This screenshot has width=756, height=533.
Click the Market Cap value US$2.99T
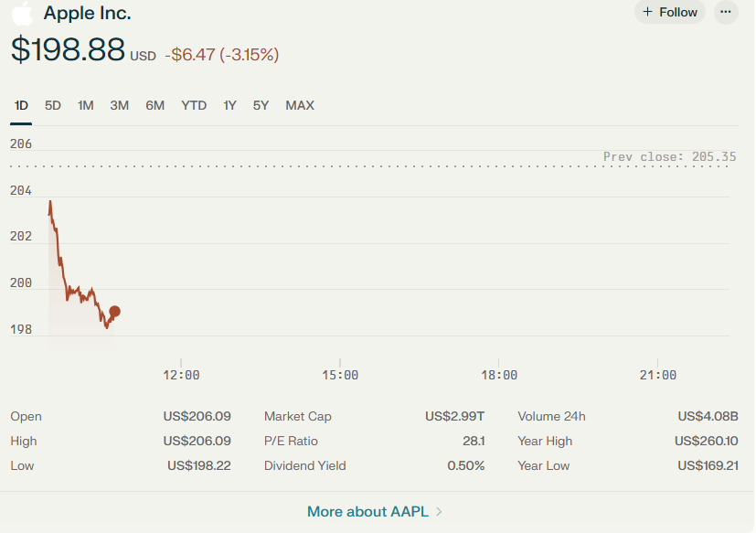(454, 416)
